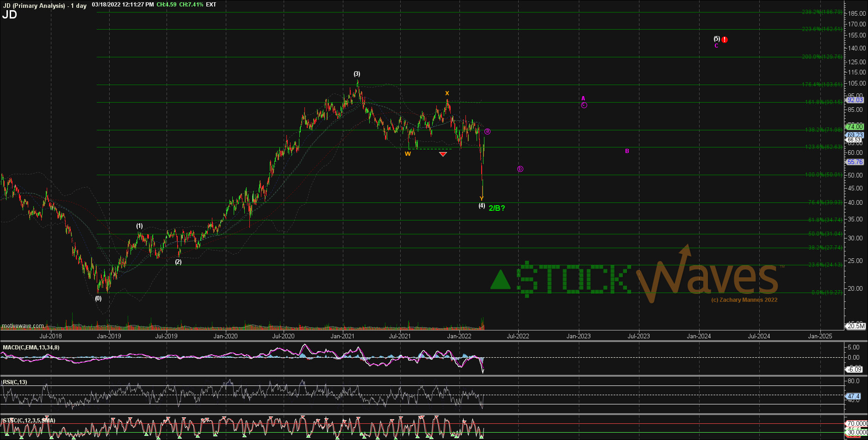
Task: Click the '66.53' last price tag
Action: coord(854,140)
